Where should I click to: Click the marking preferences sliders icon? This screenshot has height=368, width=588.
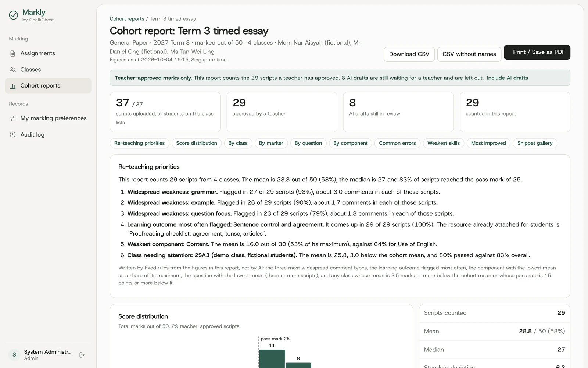click(12, 118)
